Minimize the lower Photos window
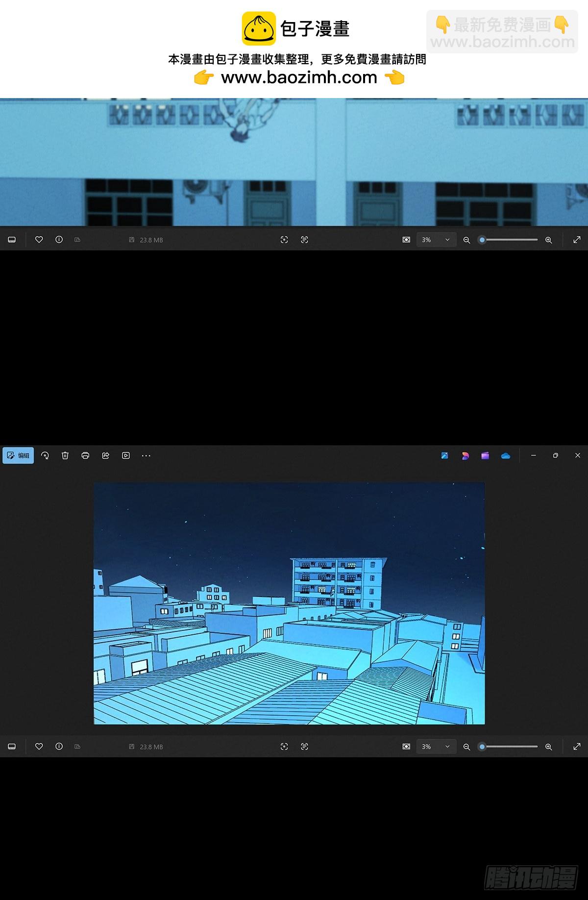 point(534,455)
